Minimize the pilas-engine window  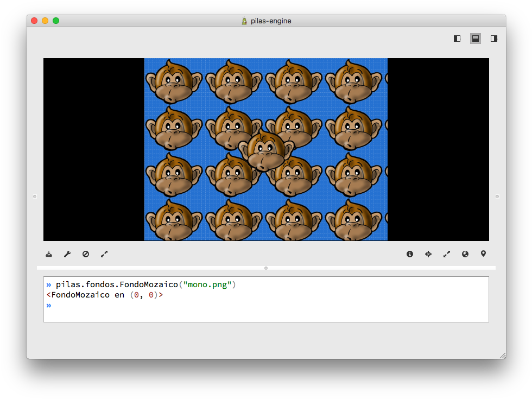tap(45, 21)
